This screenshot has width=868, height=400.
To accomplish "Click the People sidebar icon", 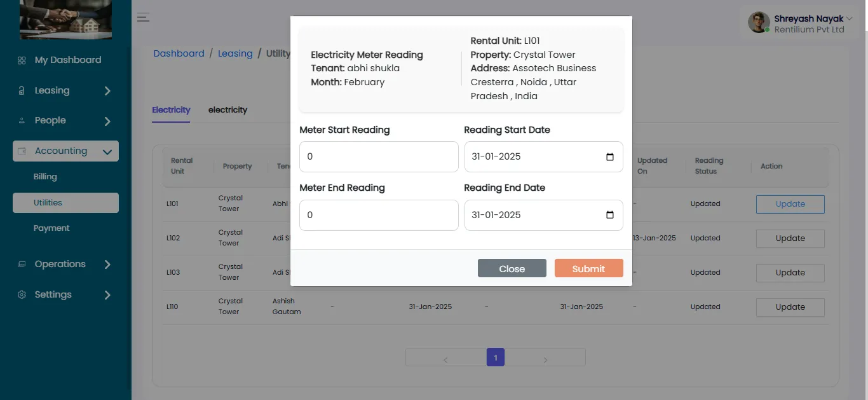I will [x=22, y=121].
